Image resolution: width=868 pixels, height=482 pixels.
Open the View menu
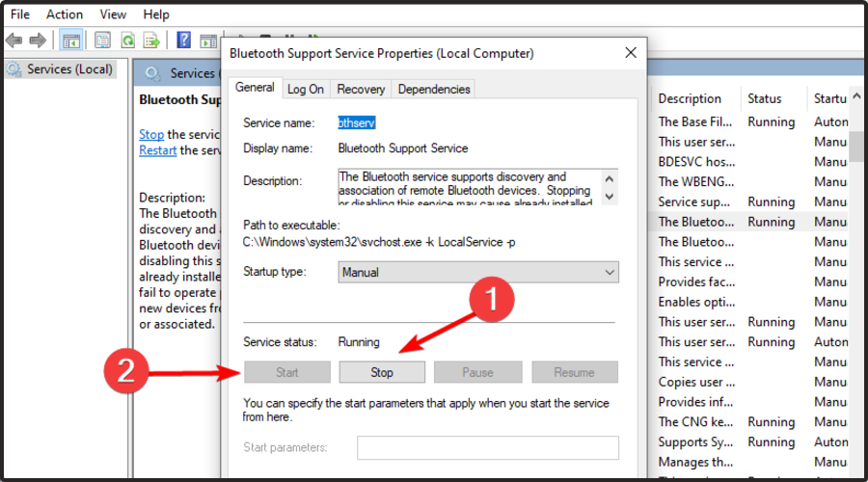tap(113, 14)
